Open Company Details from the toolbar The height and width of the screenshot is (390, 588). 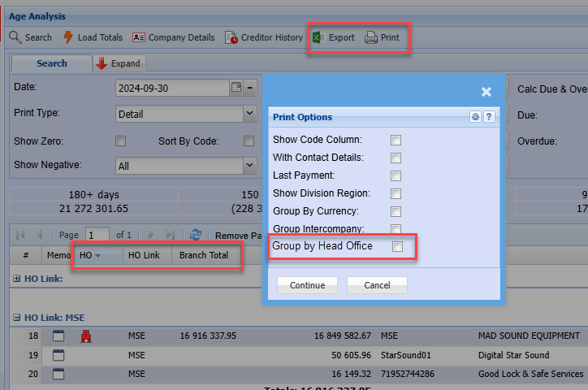(139, 37)
